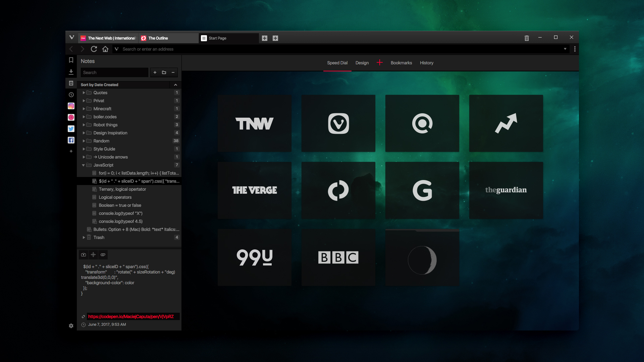The image size is (644, 362).
Task: Toggle the Notes panel search input field
Action: coord(114,72)
